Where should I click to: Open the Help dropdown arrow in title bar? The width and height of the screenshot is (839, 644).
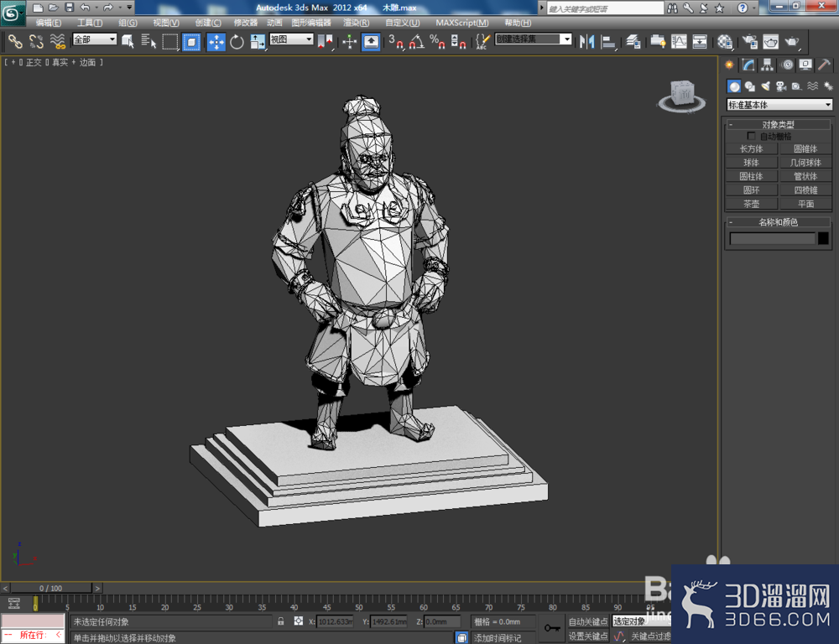754,8
